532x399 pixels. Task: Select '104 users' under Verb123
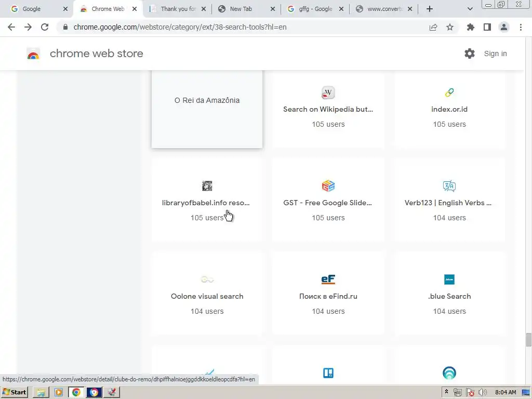(449, 218)
